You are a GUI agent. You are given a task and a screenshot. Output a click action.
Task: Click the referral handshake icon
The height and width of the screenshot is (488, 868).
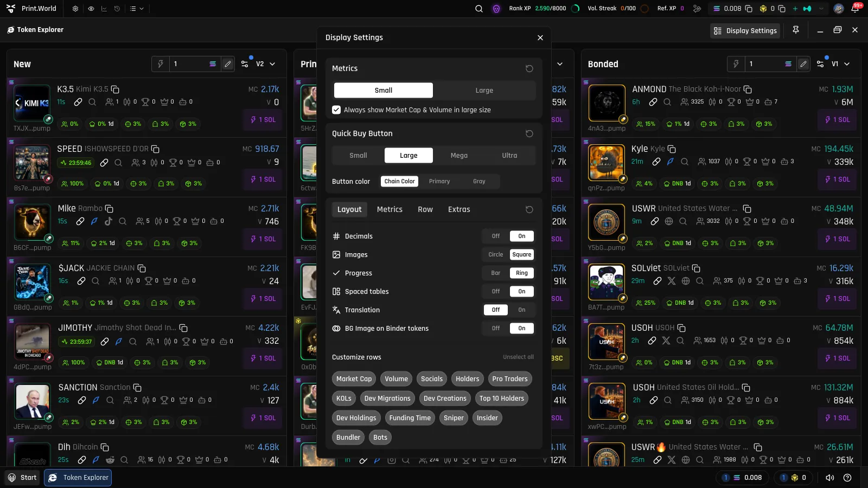coord(697,9)
